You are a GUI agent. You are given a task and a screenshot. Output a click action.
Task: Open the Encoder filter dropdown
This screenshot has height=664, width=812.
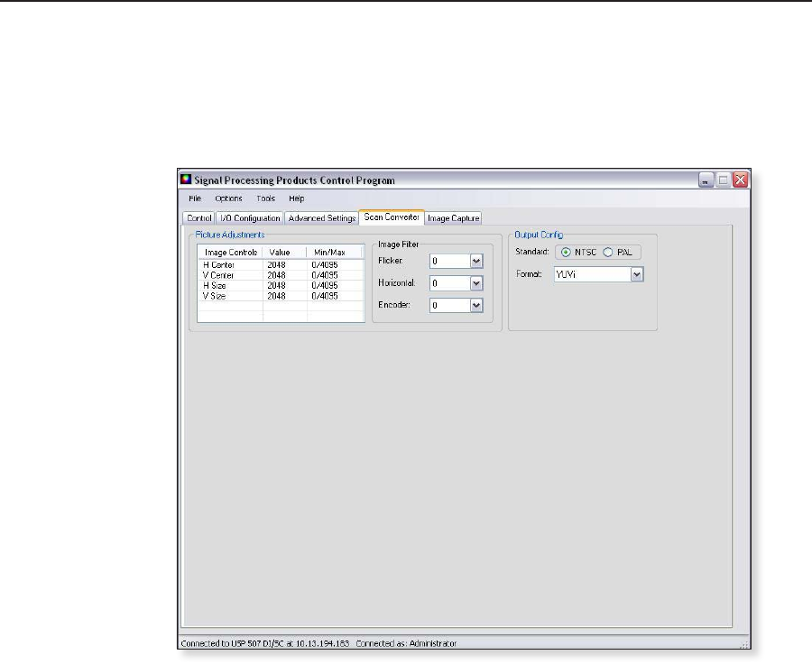tap(476, 306)
